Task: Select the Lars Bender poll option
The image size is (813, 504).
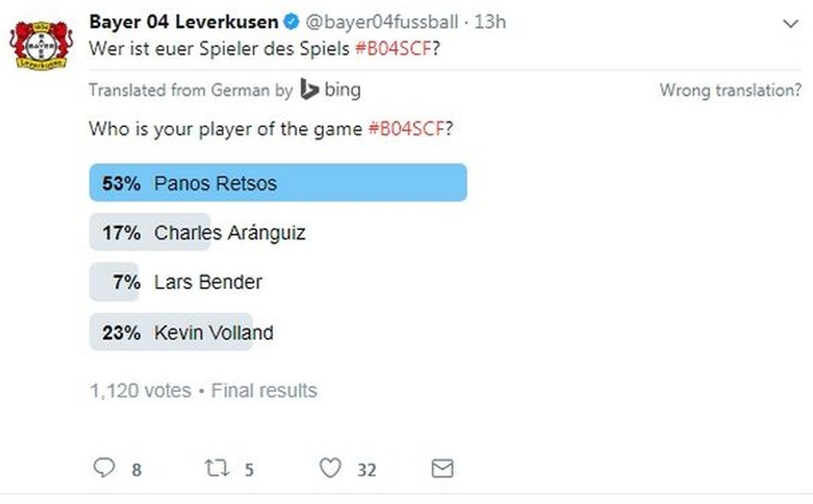Action: coord(208,282)
